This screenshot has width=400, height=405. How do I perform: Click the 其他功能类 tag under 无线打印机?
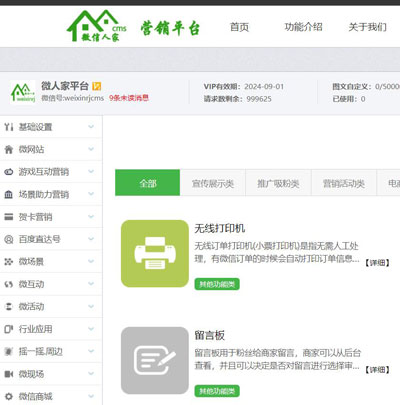217,284
